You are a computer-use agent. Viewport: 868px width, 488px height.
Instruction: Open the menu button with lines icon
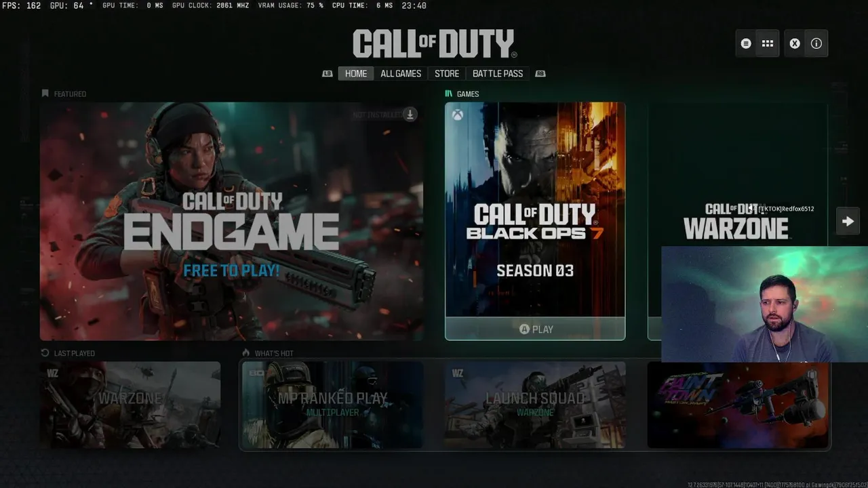click(746, 43)
